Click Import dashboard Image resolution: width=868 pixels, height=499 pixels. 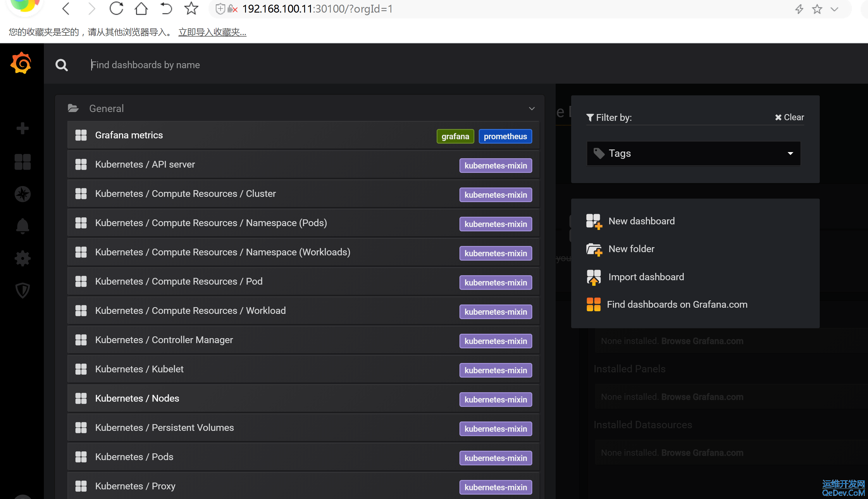pyautogui.click(x=646, y=277)
